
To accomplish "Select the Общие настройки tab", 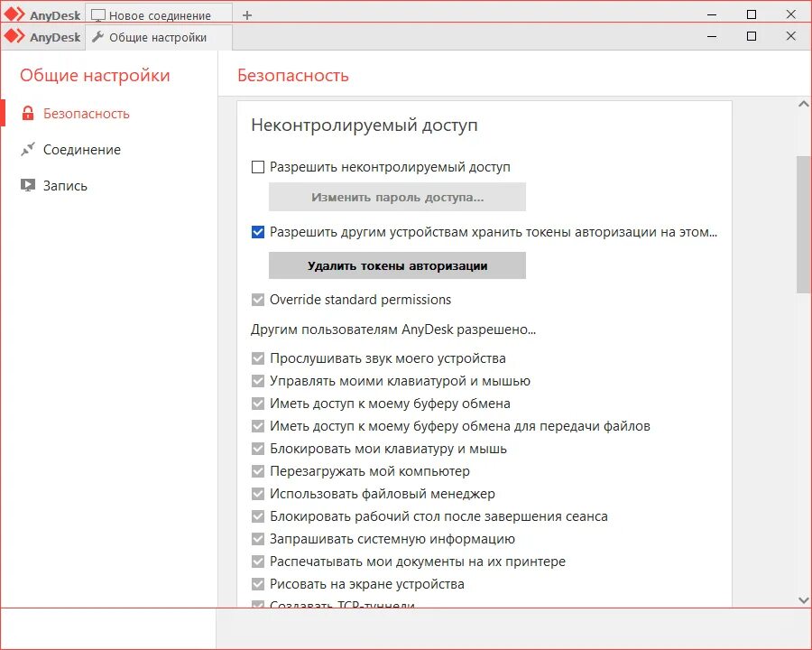I will [x=158, y=37].
